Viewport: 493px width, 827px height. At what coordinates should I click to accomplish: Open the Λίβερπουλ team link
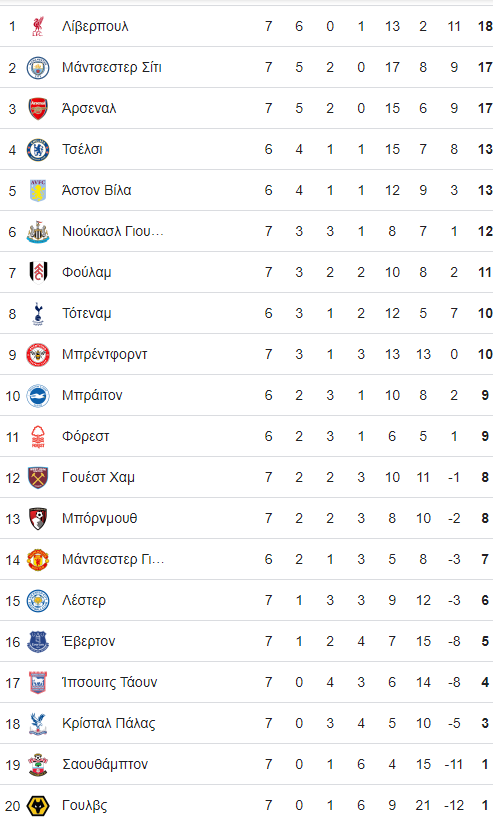click(x=95, y=26)
